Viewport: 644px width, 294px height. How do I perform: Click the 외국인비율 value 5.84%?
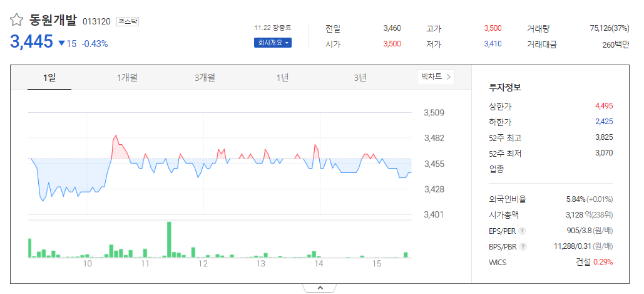(575, 199)
